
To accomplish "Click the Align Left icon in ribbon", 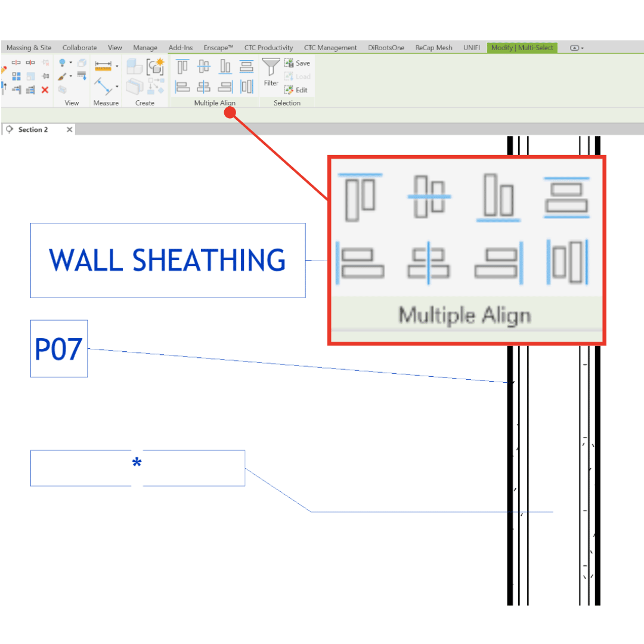I will pyautogui.click(x=182, y=87).
